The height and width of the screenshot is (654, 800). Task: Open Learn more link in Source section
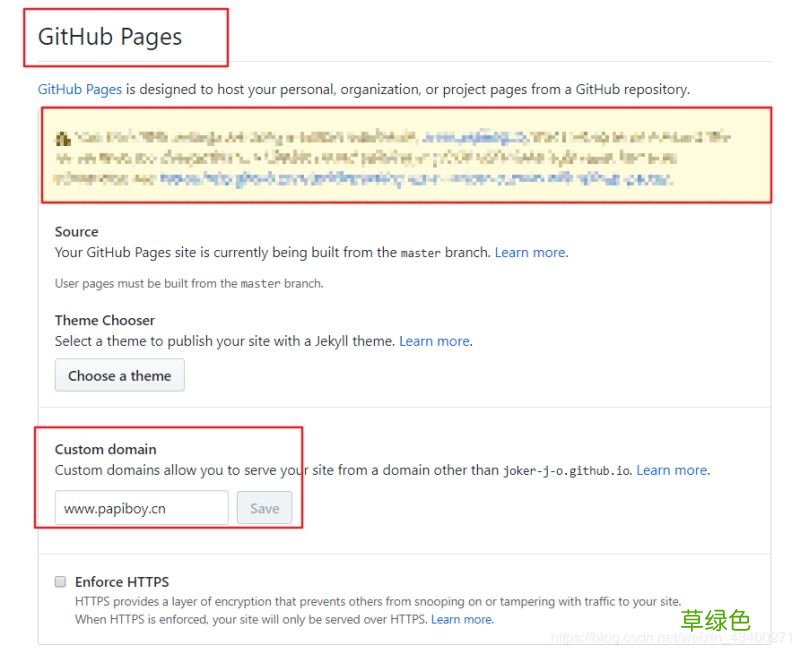click(x=530, y=252)
